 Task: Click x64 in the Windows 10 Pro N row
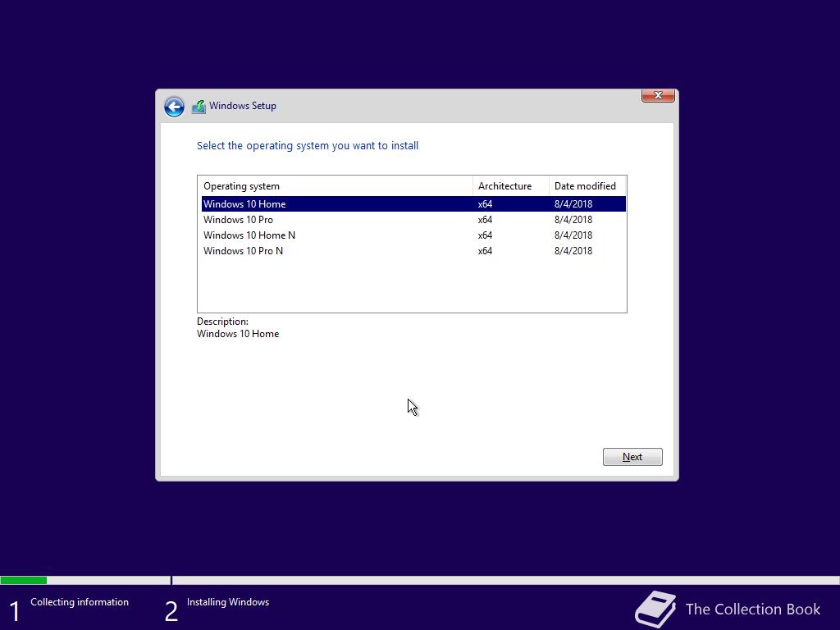pos(485,251)
